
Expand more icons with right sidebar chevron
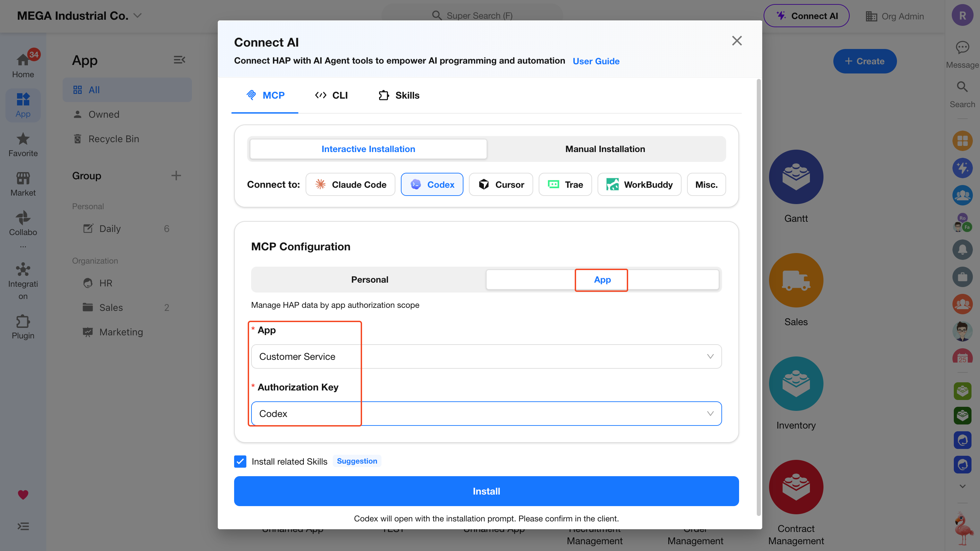point(962,486)
